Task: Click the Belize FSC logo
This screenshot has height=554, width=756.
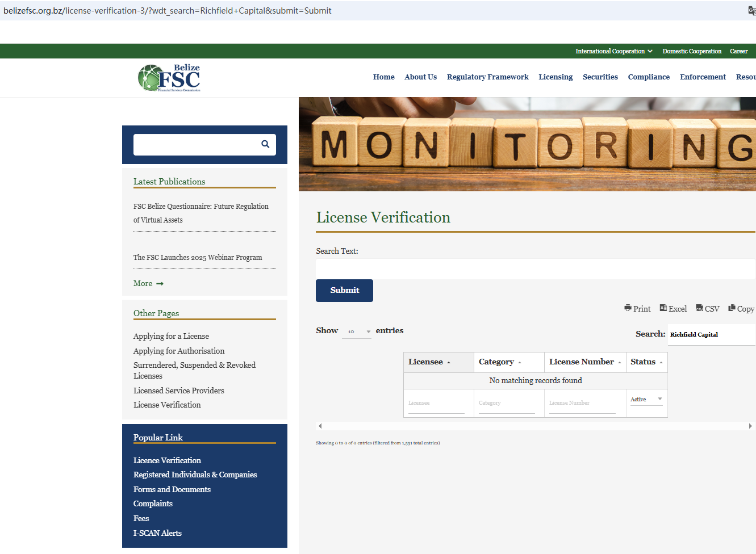Action: click(x=169, y=78)
